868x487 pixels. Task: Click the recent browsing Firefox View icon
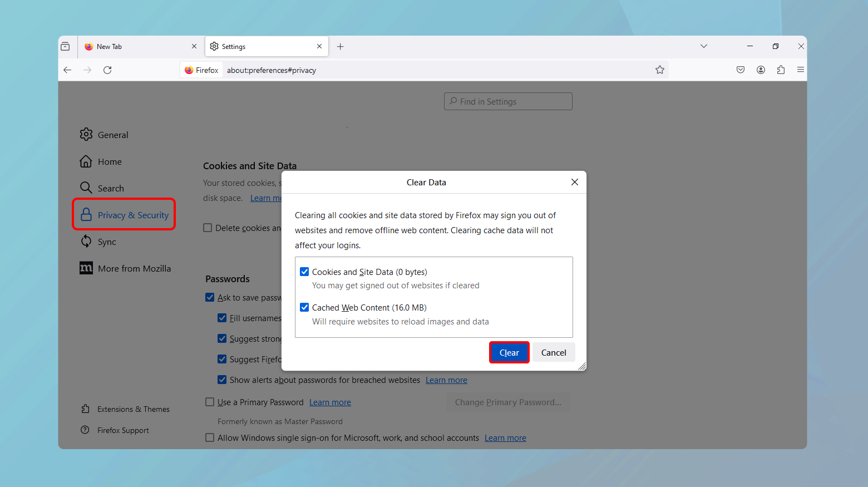(x=66, y=47)
